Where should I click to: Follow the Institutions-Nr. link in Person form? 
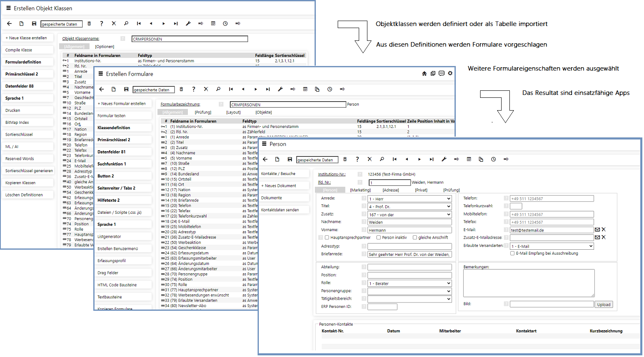point(332,174)
